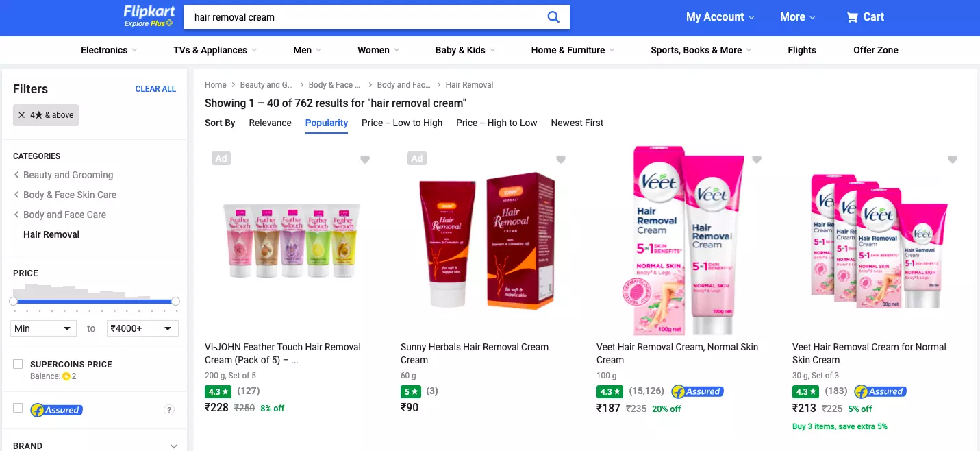Click the right price range slider handle
Screen dimensions: 980x451
tap(175, 301)
